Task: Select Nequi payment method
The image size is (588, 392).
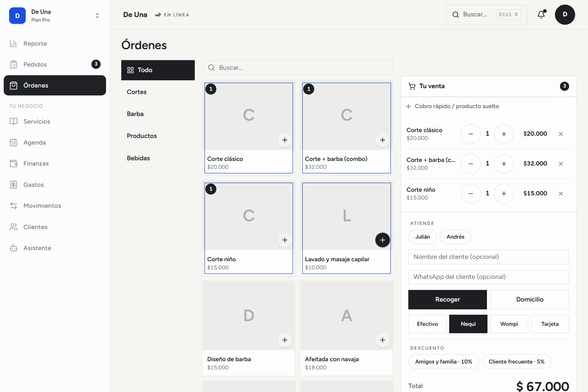Action: [x=468, y=324]
